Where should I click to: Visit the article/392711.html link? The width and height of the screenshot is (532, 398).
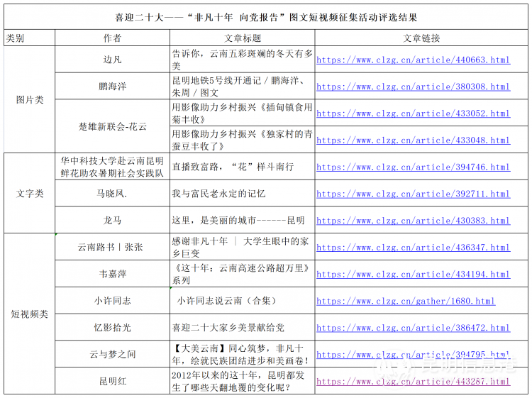[x=413, y=194]
